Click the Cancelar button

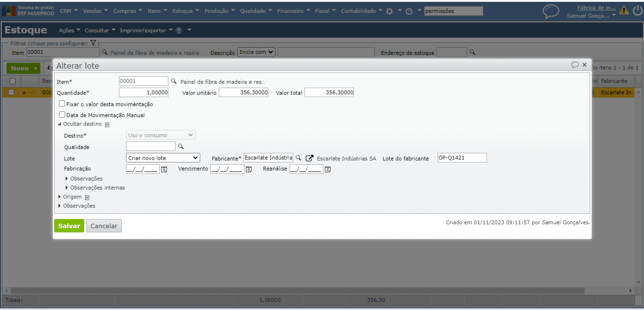104,226
